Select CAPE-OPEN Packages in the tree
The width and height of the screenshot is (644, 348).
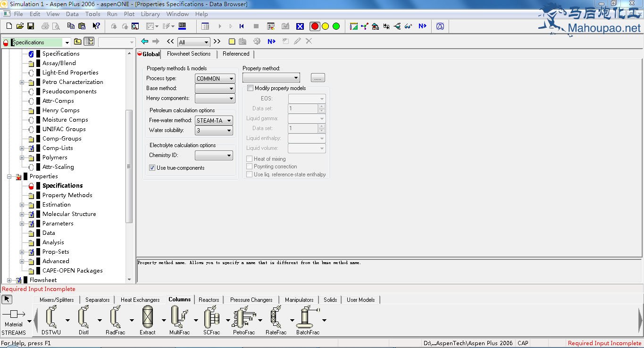(73, 271)
